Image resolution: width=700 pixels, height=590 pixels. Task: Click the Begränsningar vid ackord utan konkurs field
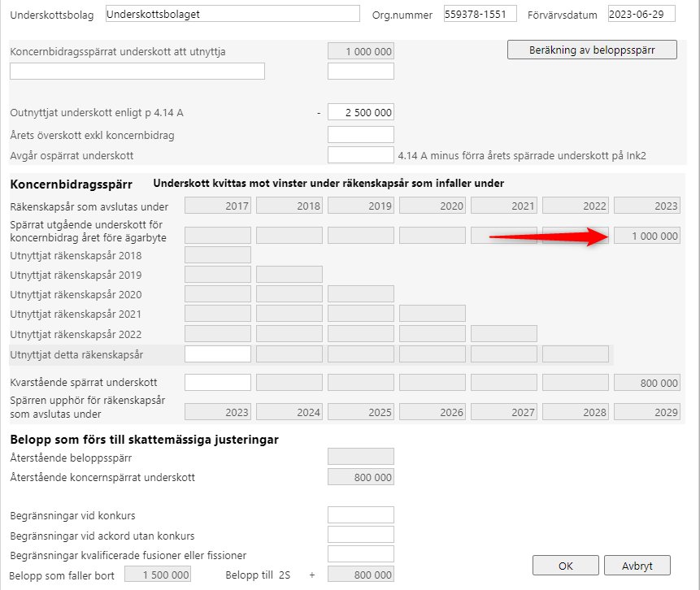coord(361,535)
